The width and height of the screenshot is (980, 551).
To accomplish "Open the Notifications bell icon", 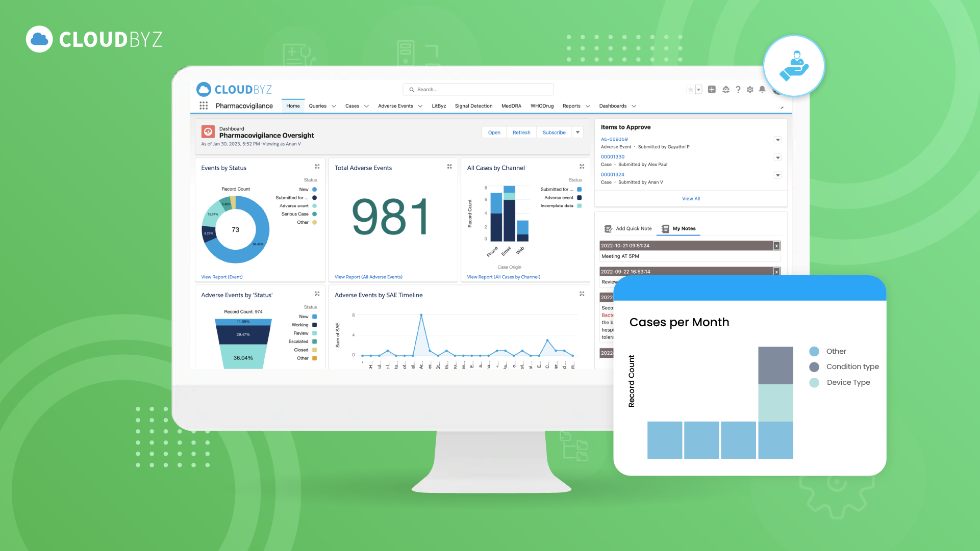I will [x=762, y=89].
